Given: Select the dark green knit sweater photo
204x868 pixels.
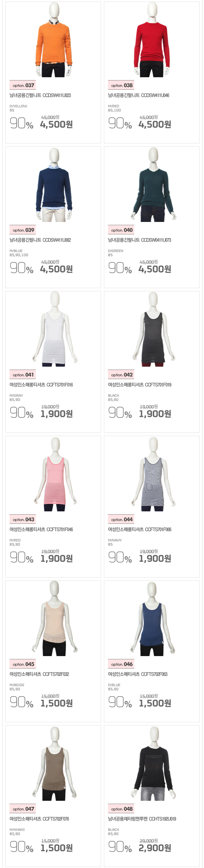Looking at the screenshot, I should click(x=152, y=185).
